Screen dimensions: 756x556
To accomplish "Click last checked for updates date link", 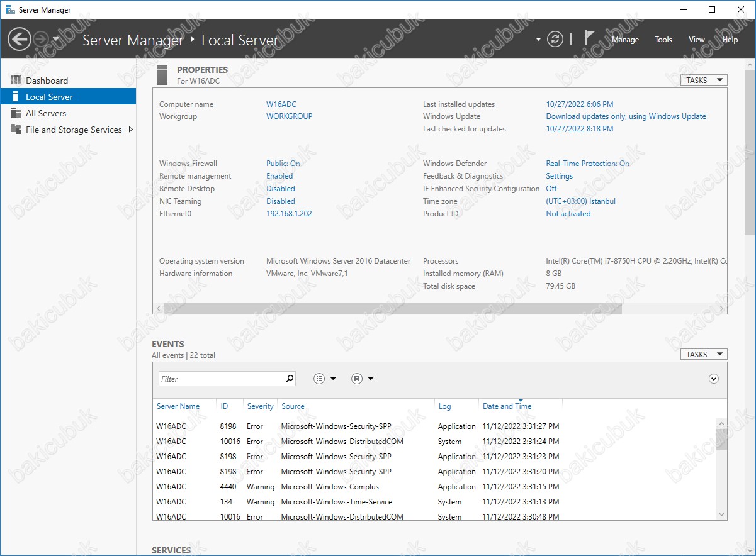I will point(580,129).
